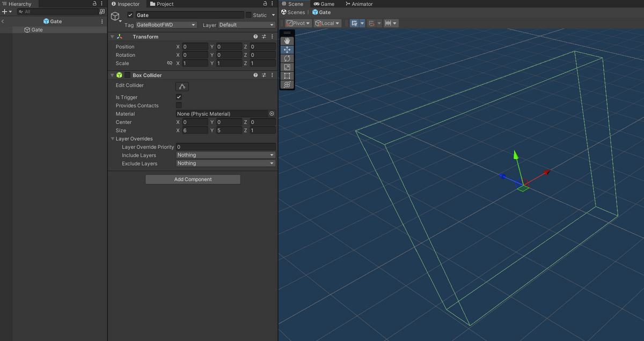Open Box Collider more options menu
The height and width of the screenshot is (341, 644).
pyautogui.click(x=272, y=75)
